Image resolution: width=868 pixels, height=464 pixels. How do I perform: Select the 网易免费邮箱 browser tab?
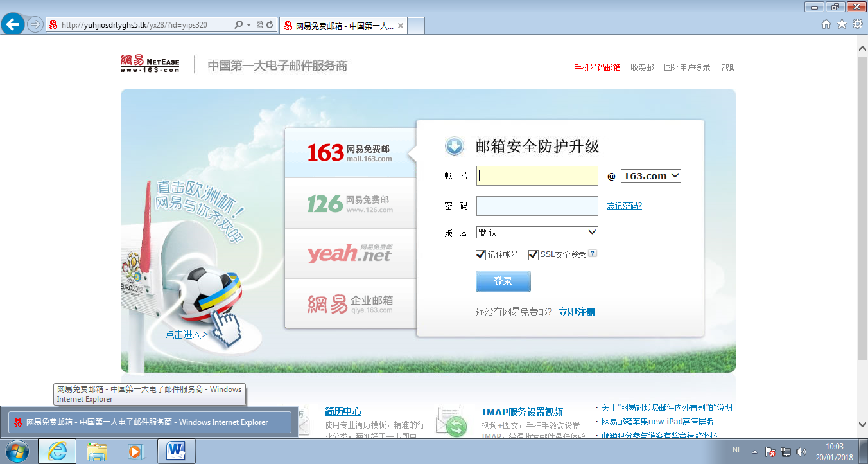click(343, 26)
